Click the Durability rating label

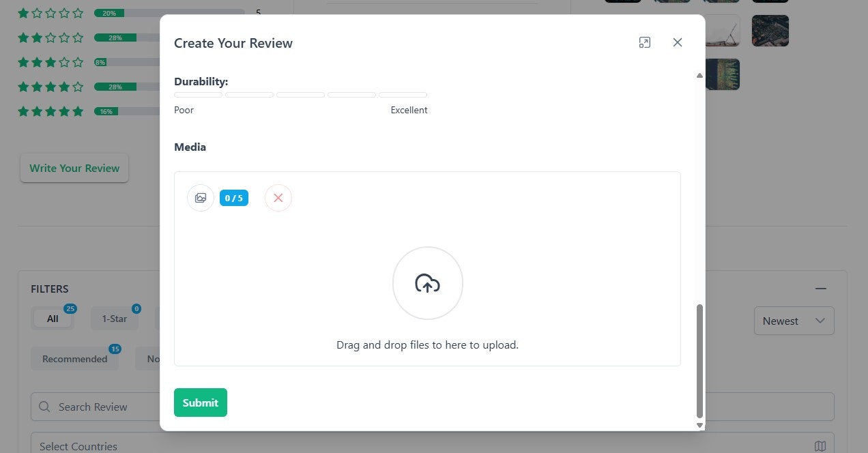[x=201, y=81]
